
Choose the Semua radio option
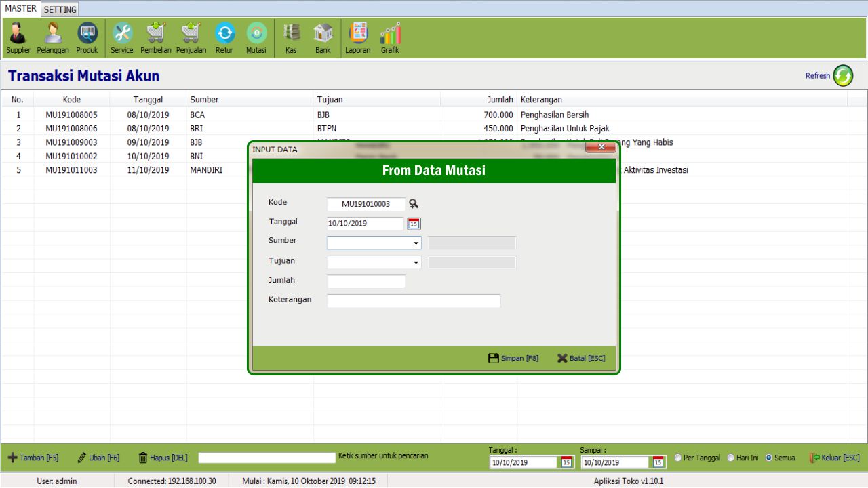pyautogui.click(x=769, y=458)
